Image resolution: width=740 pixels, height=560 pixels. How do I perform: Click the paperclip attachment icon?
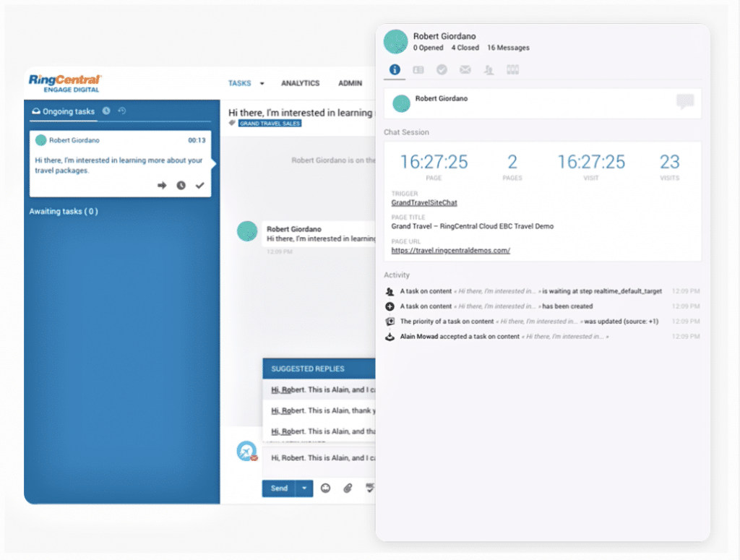[348, 488]
